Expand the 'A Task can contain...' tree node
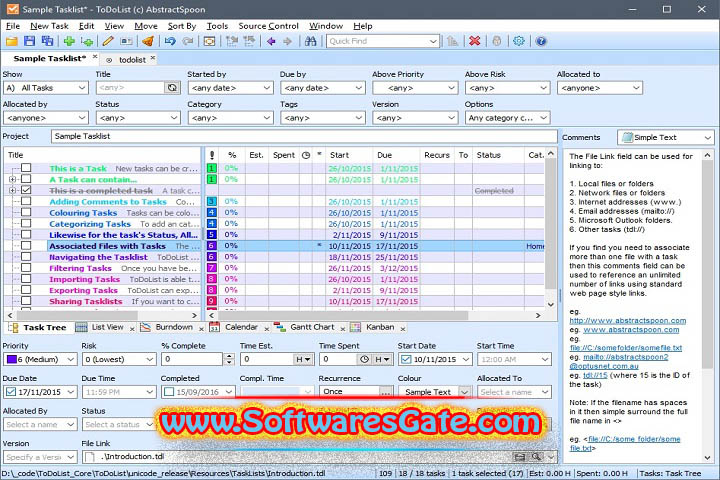This screenshot has width=720, height=480. point(12,179)
